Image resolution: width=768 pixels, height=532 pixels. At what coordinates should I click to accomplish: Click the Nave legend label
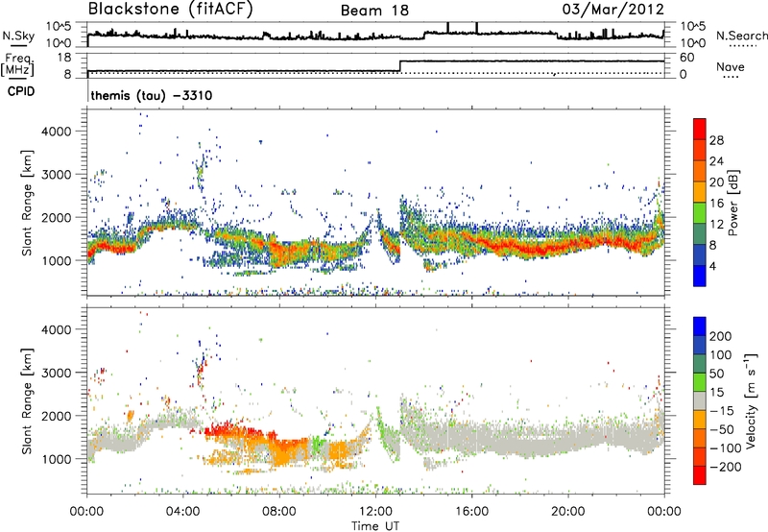730,67
